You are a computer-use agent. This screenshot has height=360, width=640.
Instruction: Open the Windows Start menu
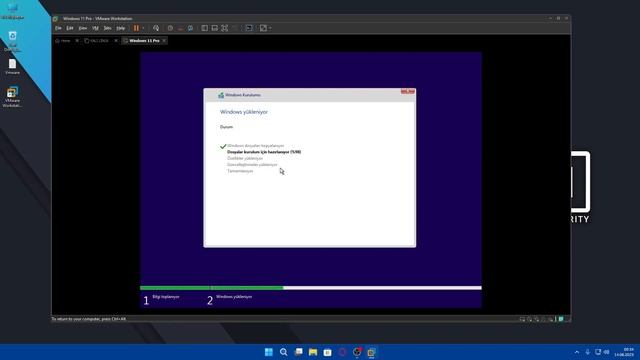click(x=269, y=352)
